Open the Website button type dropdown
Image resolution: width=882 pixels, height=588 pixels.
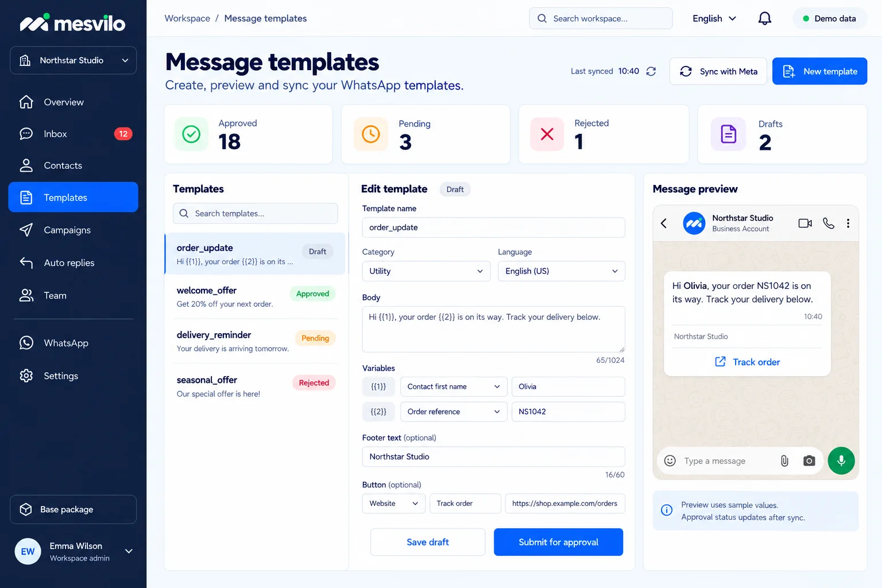(x=394, y=504)
